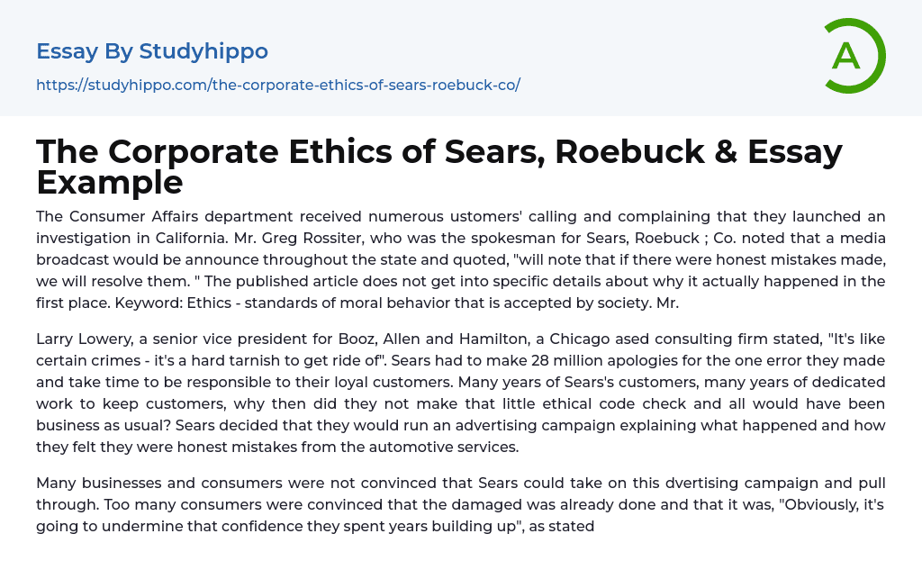
Task: Click the green Studyhippo "A" logo
Action: click(x=854, y=56)
